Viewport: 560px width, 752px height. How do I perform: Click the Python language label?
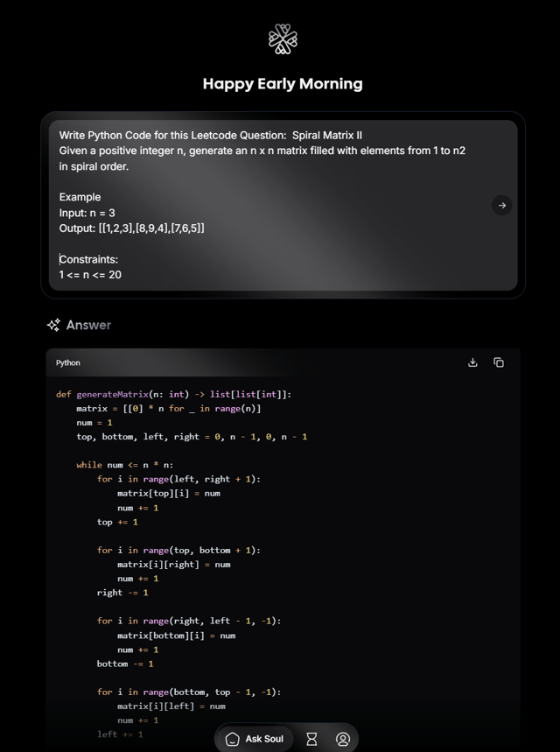(x=68, y=362)
